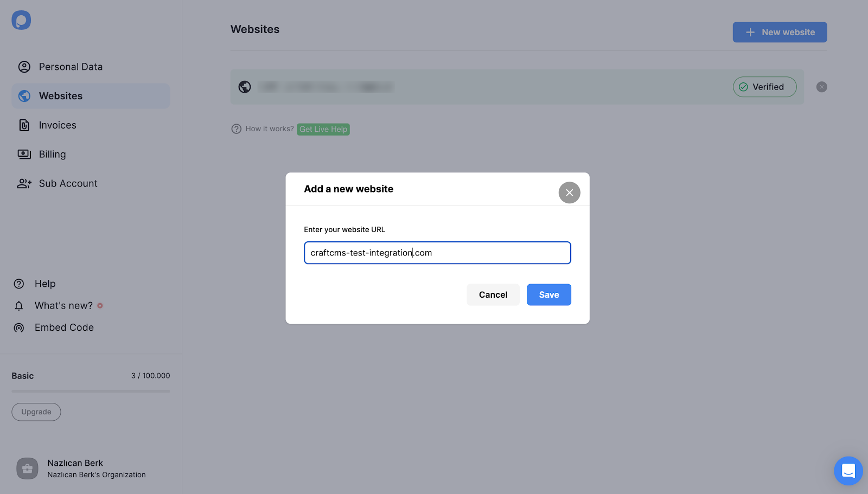This screenshot has width=868, height=494.
Task: Click the Basic plan usage bar
Action: (91, 391)
